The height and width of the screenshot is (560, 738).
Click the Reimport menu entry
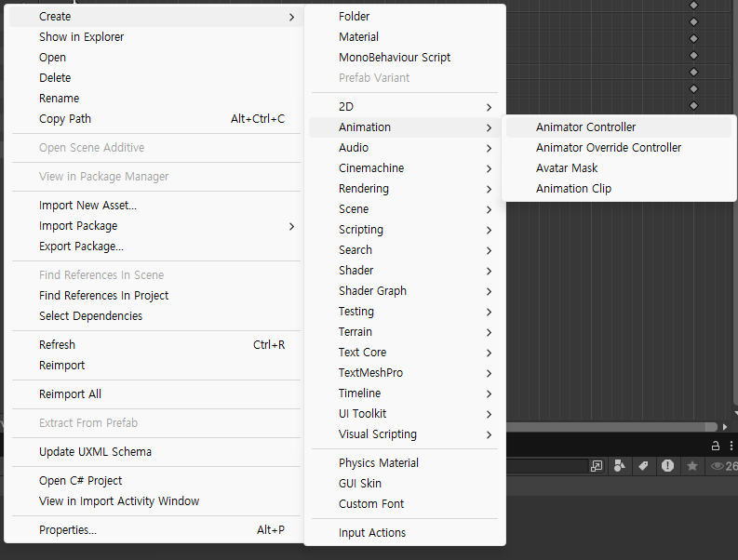click(155, 366)
